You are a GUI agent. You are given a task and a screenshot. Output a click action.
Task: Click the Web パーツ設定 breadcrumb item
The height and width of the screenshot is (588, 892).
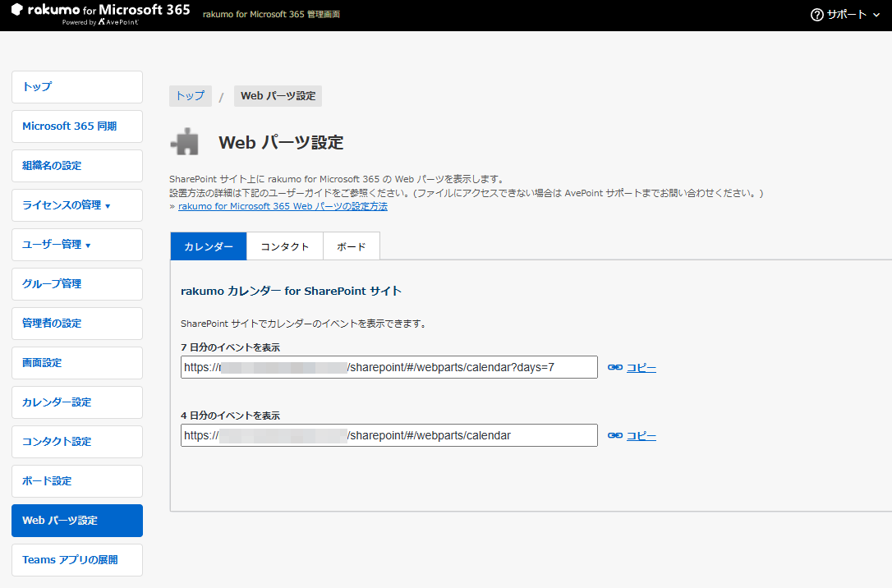click(x=278, y=96)
